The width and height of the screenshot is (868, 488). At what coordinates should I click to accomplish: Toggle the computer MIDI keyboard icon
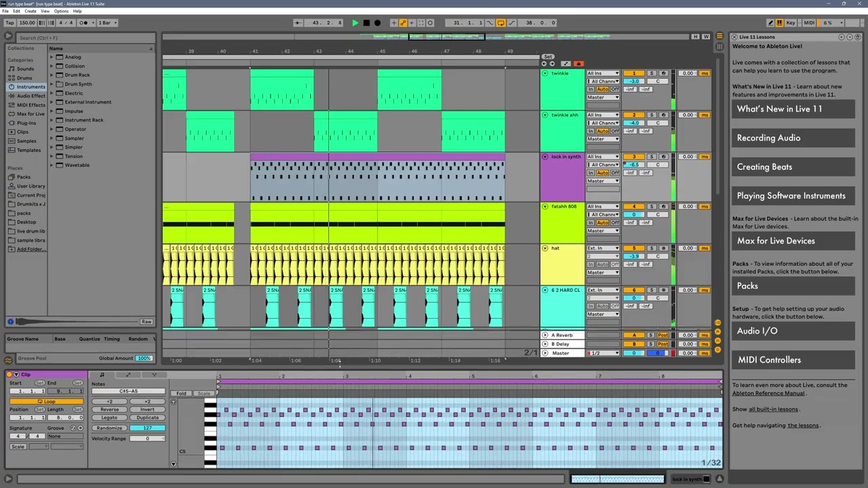781,22
